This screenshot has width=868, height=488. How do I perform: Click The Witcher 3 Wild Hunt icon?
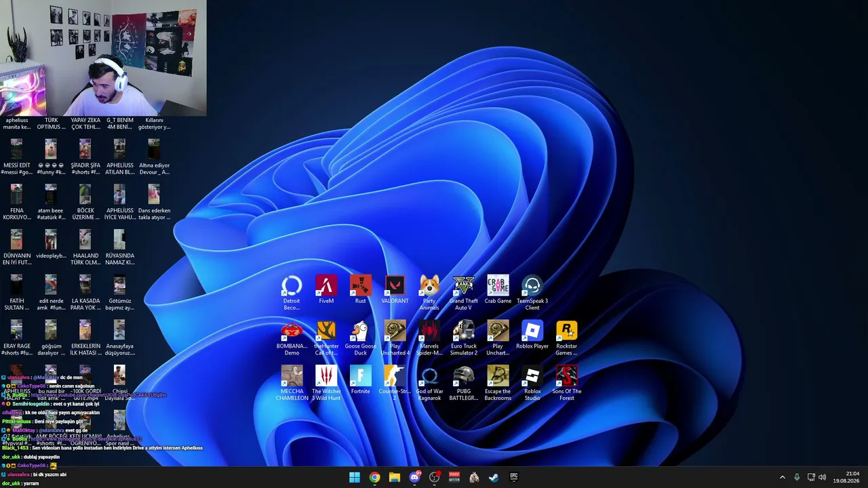click(x=326, y=384)
